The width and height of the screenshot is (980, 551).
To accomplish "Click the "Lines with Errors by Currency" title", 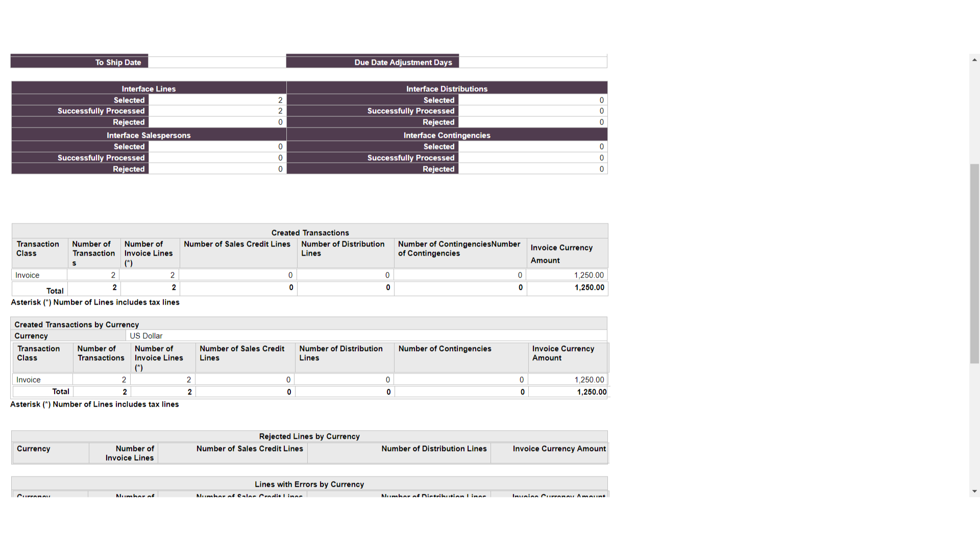I will click(309, 484).
